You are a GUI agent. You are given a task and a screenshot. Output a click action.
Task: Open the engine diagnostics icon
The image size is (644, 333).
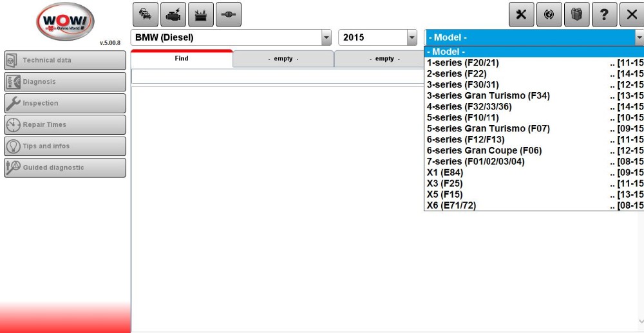coord(173,15)
